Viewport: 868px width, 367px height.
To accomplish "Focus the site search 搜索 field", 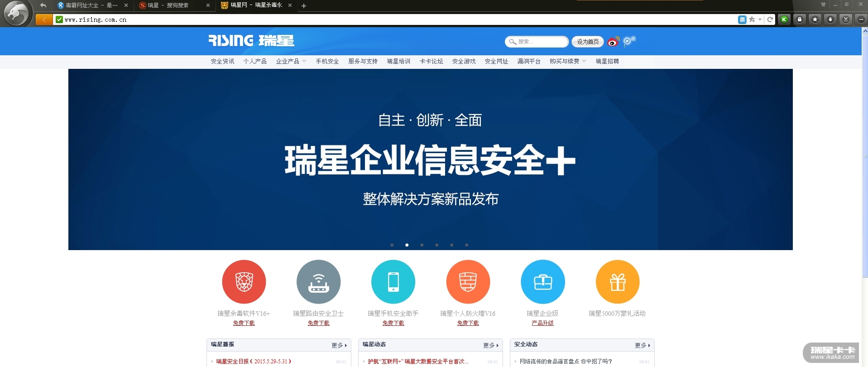I will pos(537,42).
